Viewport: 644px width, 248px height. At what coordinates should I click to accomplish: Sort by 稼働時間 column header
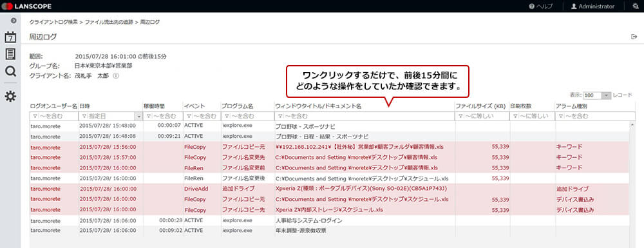click(154, 106)
